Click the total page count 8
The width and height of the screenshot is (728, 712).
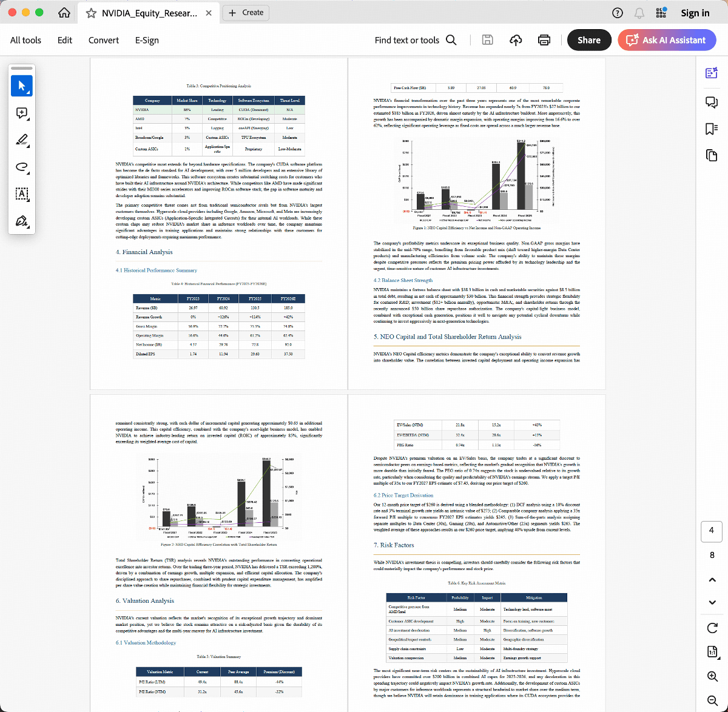tap(712, 555)
